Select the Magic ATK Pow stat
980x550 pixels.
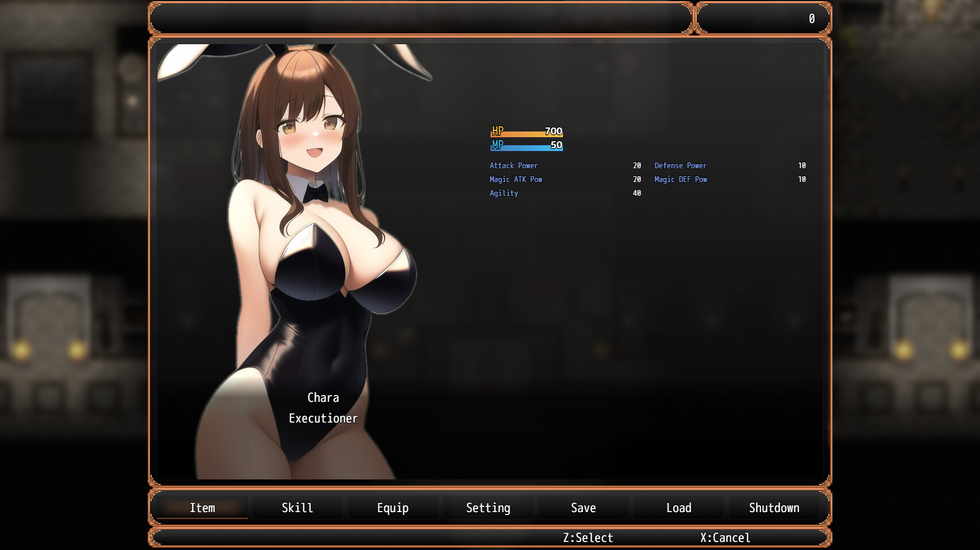[515, 180]
